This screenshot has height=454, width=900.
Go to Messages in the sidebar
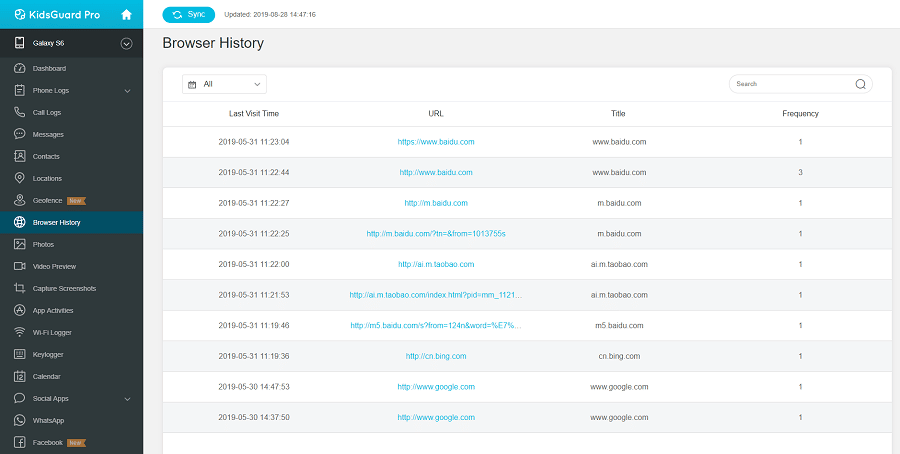(48, 134)
